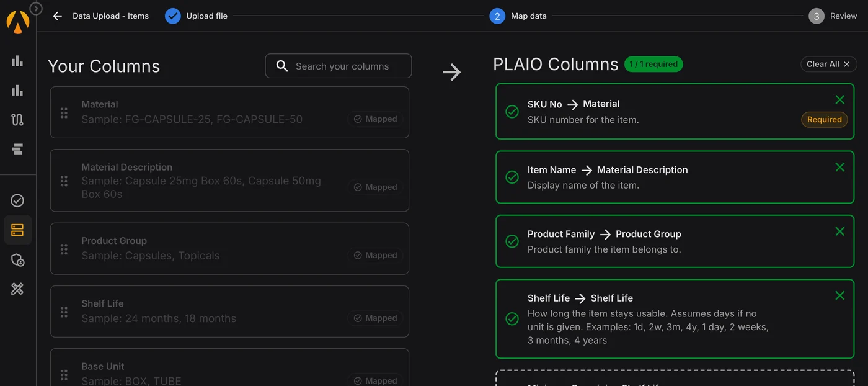Expand the sidebar with the chevron button
The image size is (868, 386).
[x=36, y=9]
